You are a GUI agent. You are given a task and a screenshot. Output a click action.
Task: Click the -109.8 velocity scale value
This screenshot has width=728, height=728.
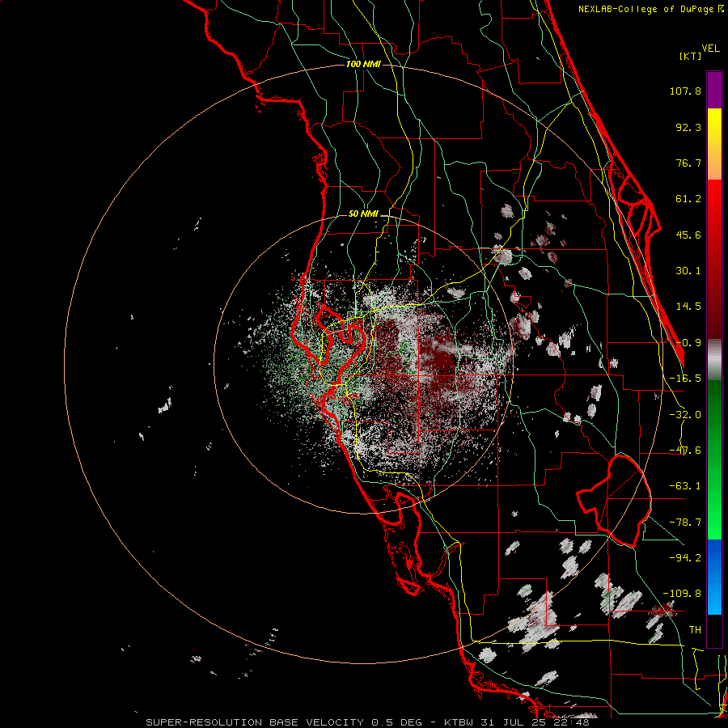pyautogui.click(x=682, y=594)
